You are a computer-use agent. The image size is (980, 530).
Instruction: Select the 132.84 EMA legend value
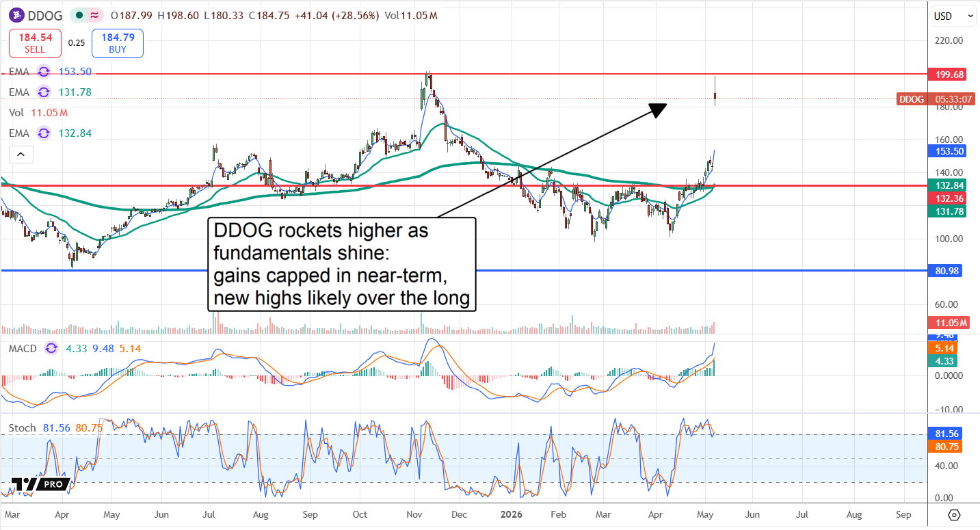(x=75, y=133)
